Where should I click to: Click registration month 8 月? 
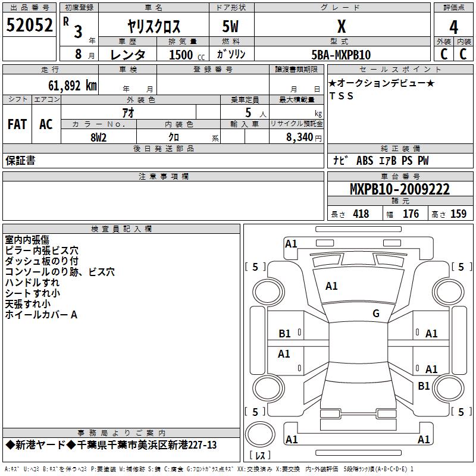click(x=84, y=54)
